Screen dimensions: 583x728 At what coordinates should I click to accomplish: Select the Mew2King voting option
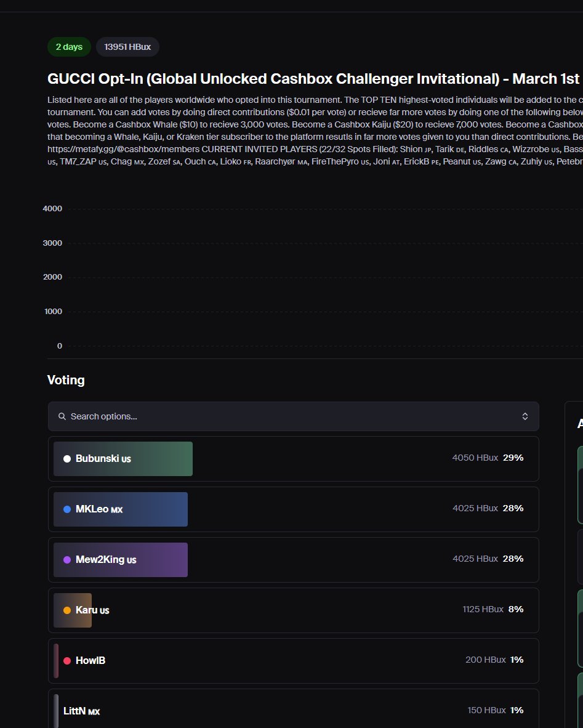[x=294, y=560]
